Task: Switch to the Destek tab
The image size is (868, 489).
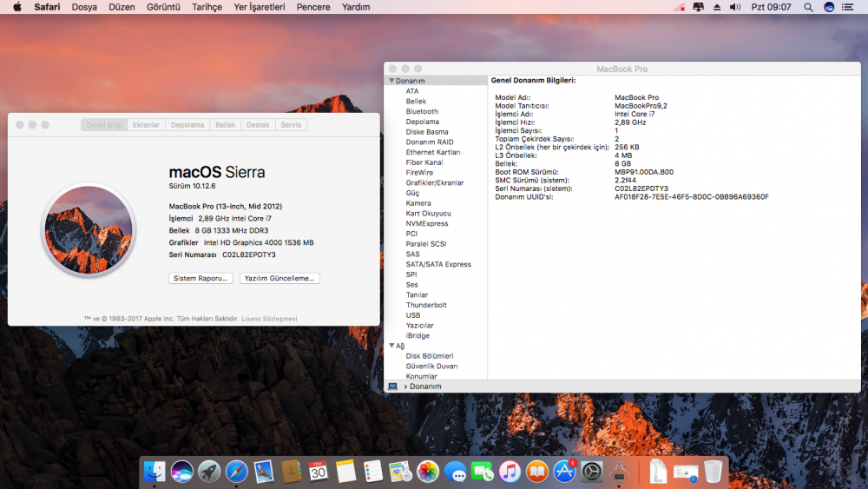Action: (258, 125)
